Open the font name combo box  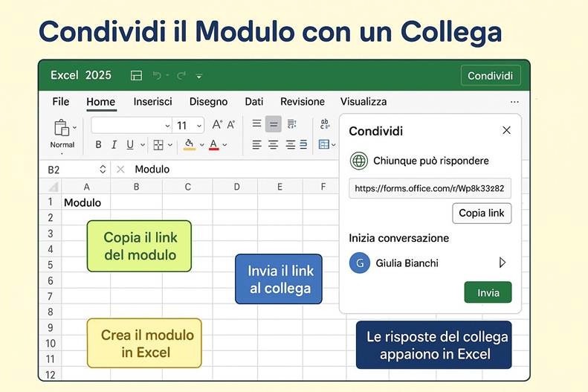132,125
